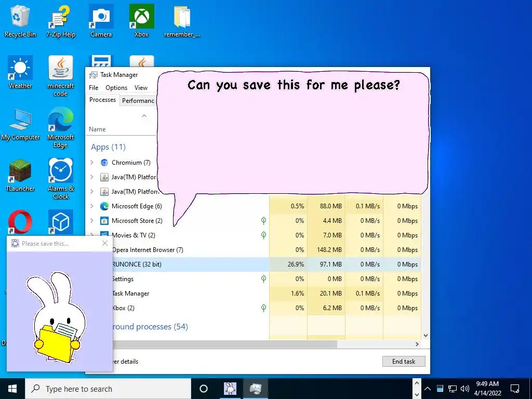
Task: Click the Microsoft Store process icon
Action: point(104,221)
